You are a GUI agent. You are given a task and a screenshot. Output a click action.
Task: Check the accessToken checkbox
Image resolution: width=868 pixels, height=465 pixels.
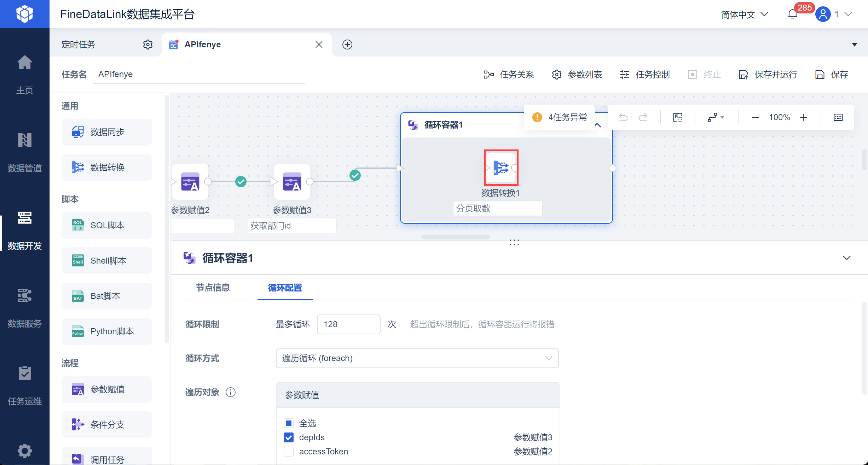pyautogui.click(x=289, y=452)
